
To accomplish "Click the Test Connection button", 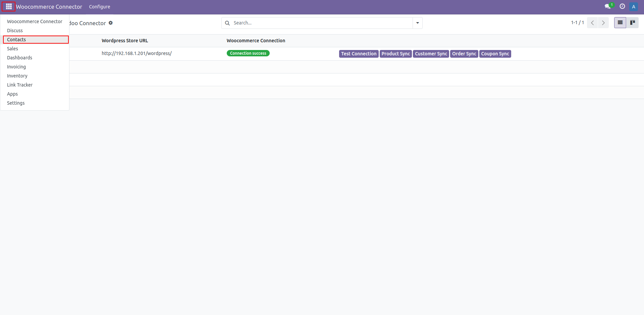I will 359,54.
